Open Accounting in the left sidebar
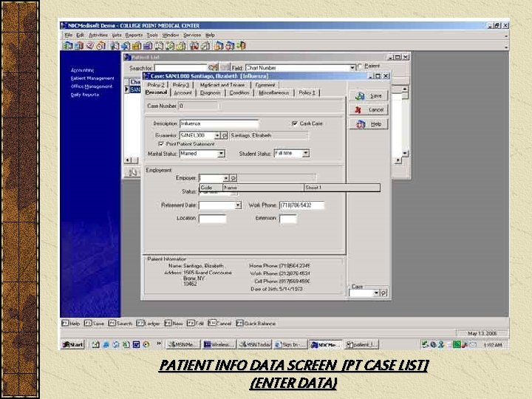532x399 pixels. pos(83,70)
